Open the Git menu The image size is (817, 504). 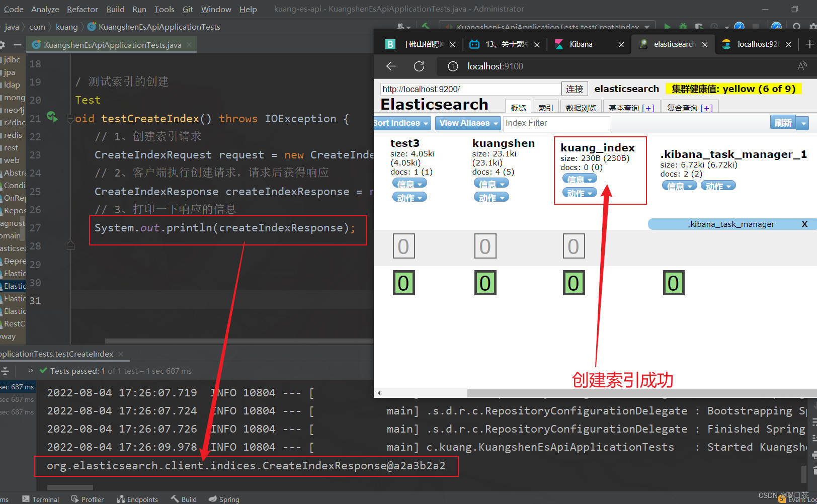tap(188, 9)
